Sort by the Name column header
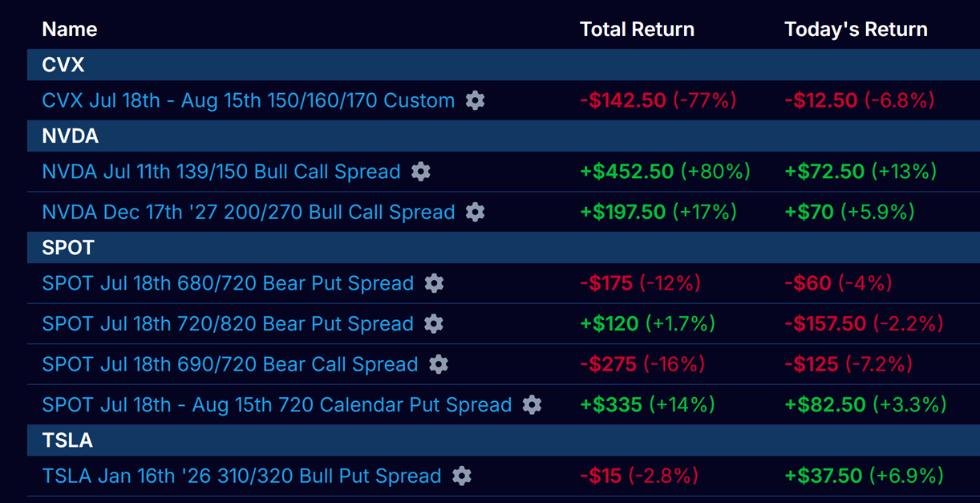 pyautogui.click(x=70, y=30)
